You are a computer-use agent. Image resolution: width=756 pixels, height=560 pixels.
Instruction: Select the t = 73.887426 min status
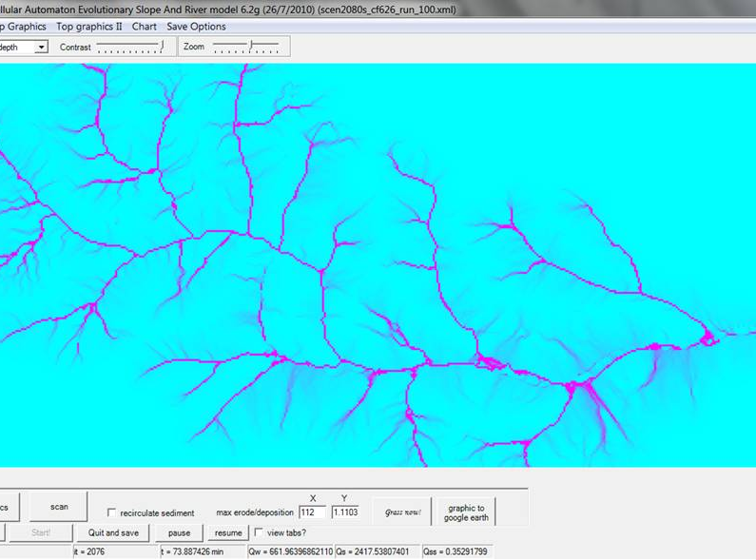pyautogui.click(x=203, y=551)
